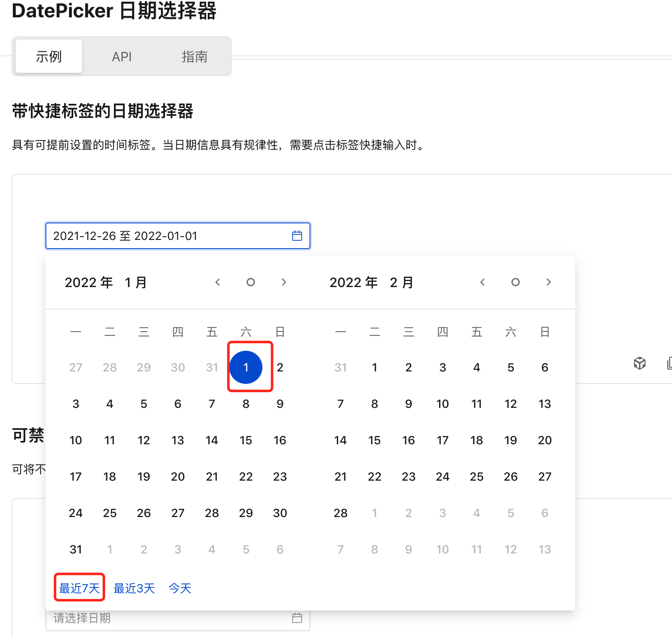Advance January panel to next month
The image size is (672, 637).
tap(284, 282)
